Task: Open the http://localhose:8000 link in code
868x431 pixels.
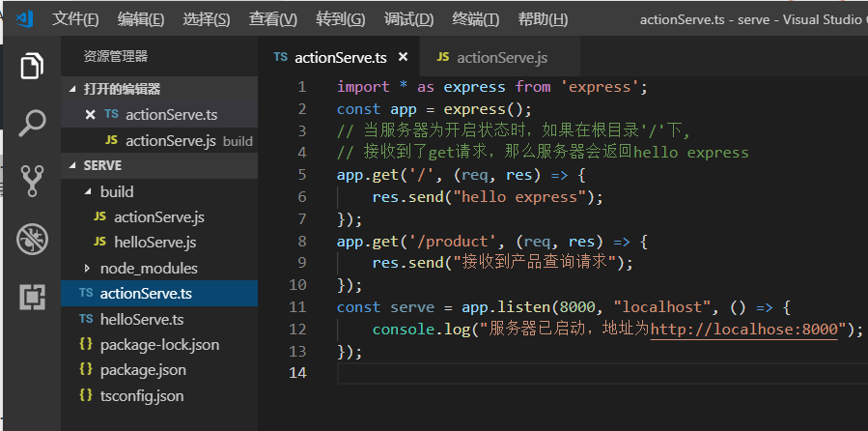Action: coord(744,330)
